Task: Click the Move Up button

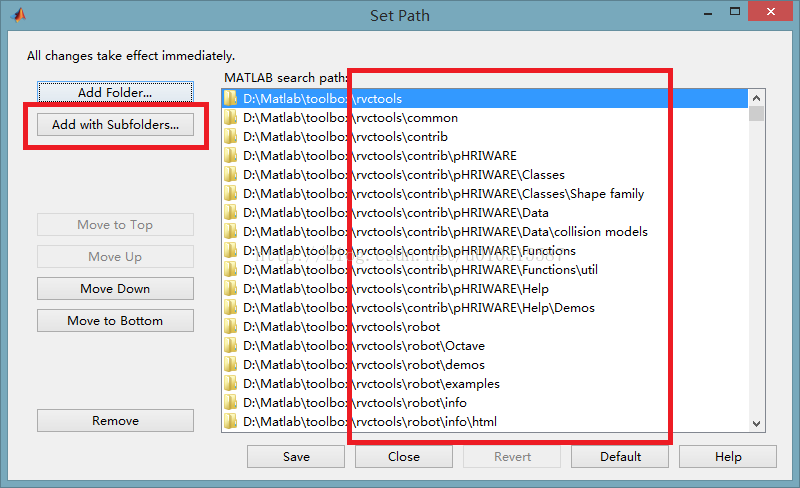Action: [x=115, y=257]
